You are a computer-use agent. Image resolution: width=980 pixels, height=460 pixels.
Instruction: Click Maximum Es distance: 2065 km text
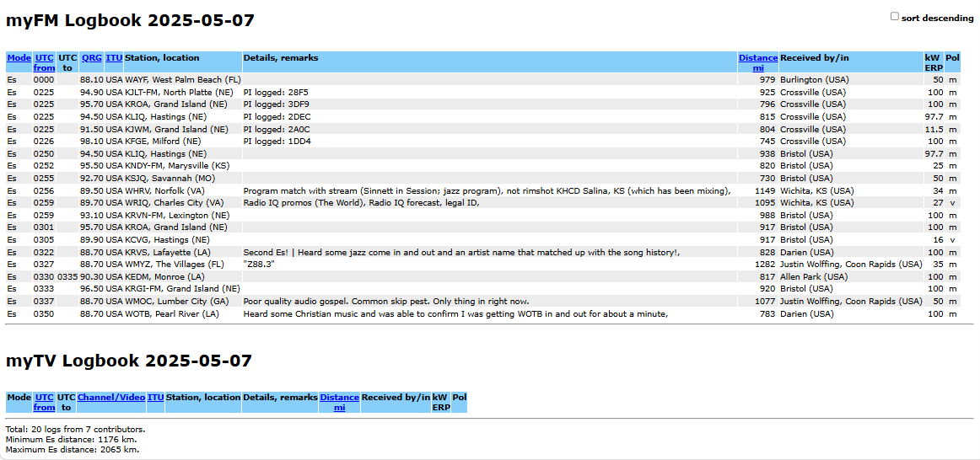coord(73,449)
